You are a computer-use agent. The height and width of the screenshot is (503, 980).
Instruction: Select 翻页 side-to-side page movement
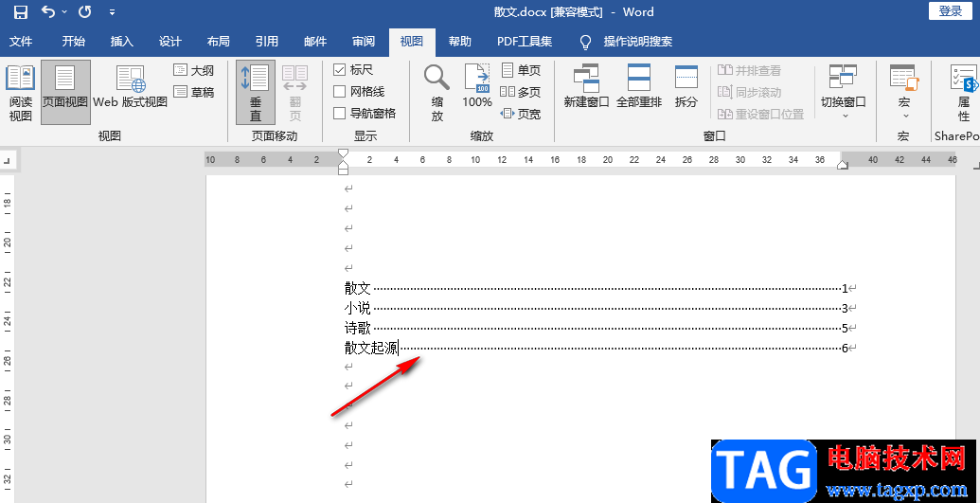(295, 93)
